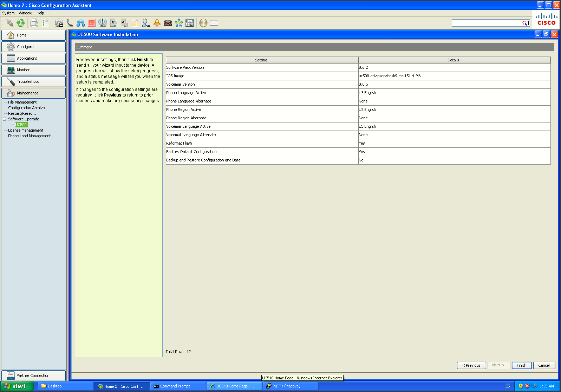This screenshot has height=392, width=561.
Task: Click the Finish button
Action: tap(522, 365)
